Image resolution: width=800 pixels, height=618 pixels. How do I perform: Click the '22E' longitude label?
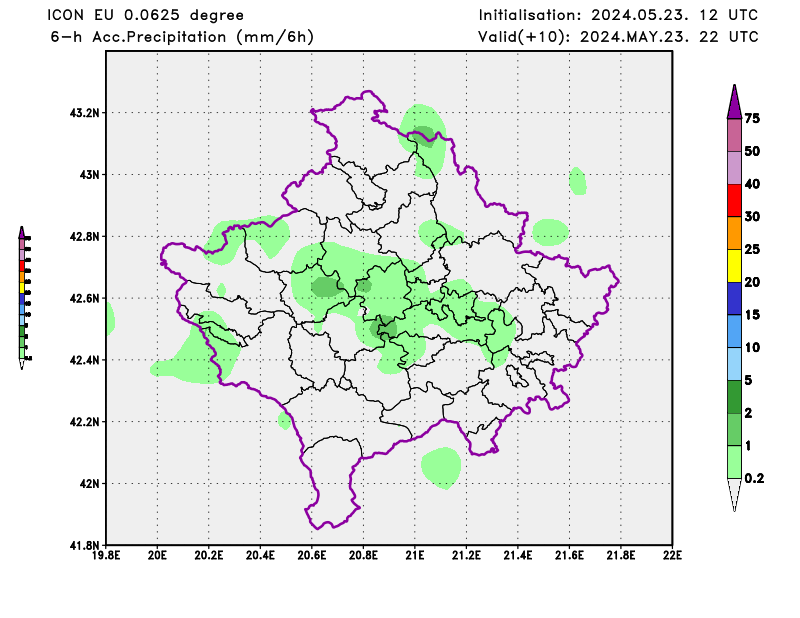click(672, 555)
